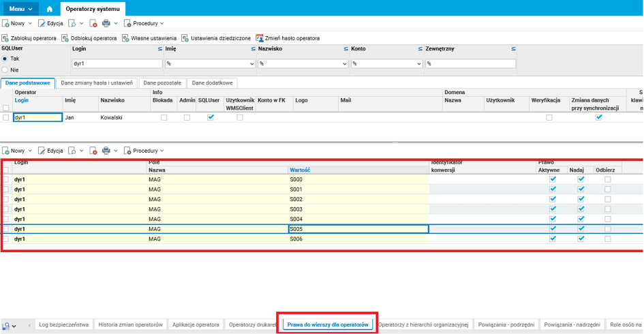Click the Login filter operator icon
The height and width of the screenshot is (334, 644).
coord(159,49)
